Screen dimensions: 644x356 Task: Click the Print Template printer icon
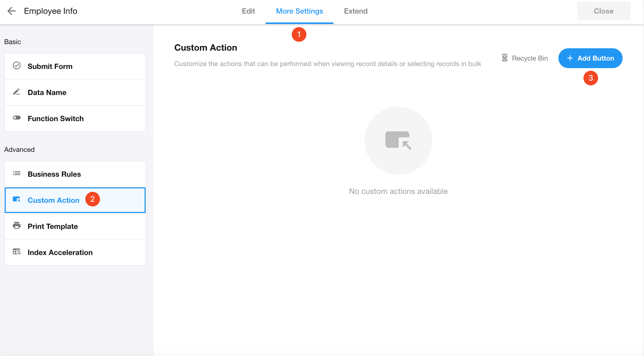[x=17, y=226]
